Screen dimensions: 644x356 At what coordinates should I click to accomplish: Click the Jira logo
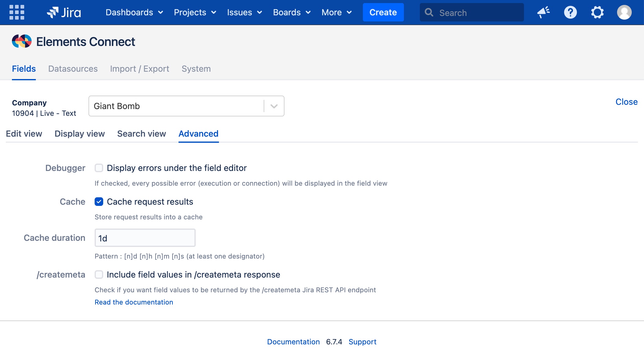click(x=64, y=12)
